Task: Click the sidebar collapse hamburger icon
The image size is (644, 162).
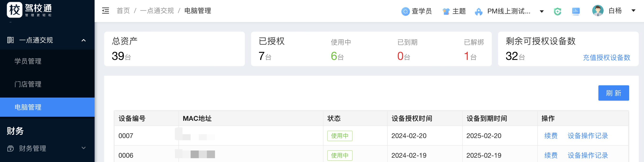Action: pyautogui.click(x=106, y=11)
